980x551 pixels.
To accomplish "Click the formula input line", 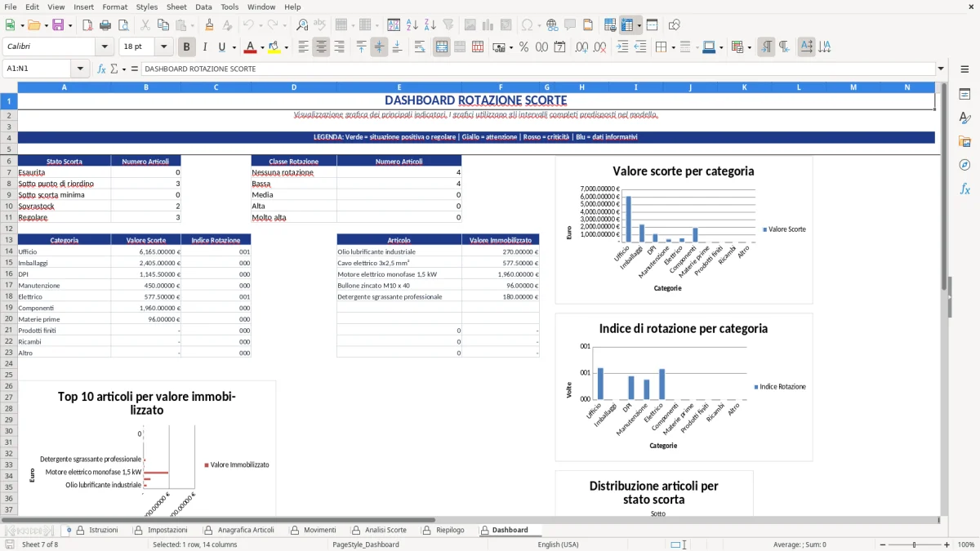I will (x=537, y=69).
